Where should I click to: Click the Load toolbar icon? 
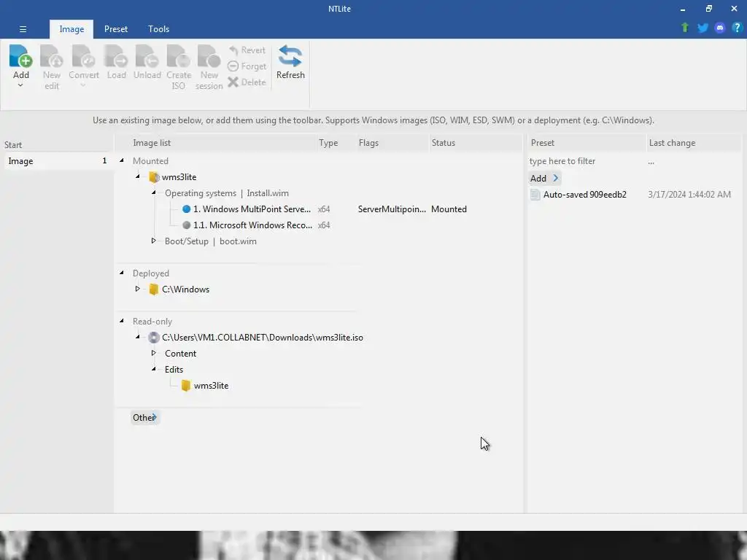coord(116,56)
